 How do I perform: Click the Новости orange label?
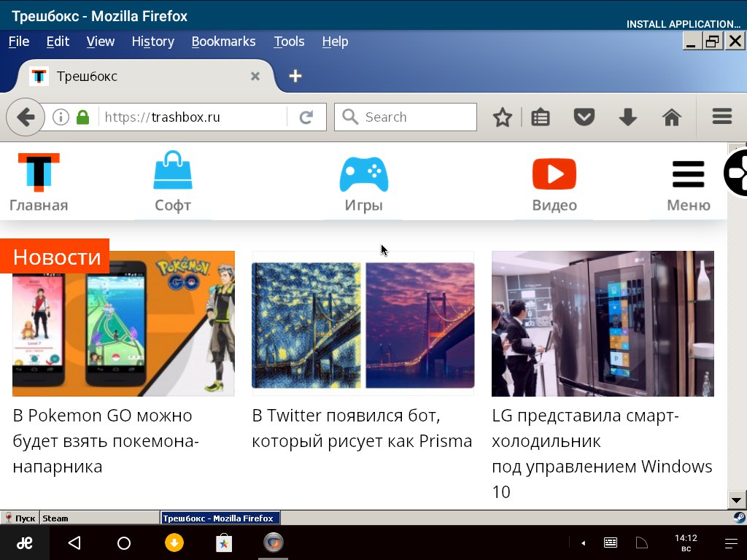(55, 256)
